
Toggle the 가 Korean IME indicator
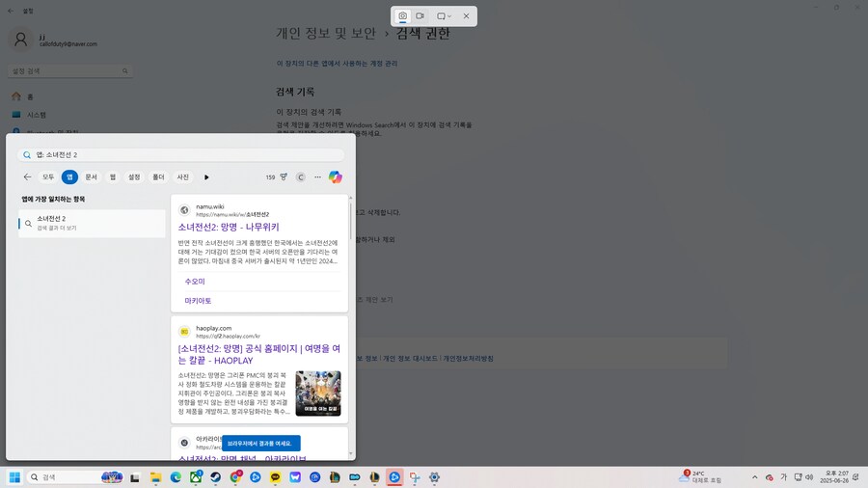tap(783, 477)
